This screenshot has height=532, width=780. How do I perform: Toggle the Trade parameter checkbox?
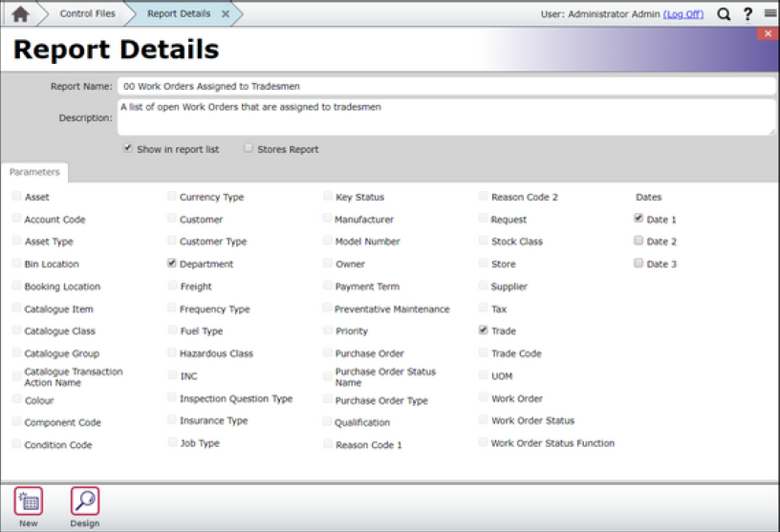pyautogui.click(x=484, y=330)
